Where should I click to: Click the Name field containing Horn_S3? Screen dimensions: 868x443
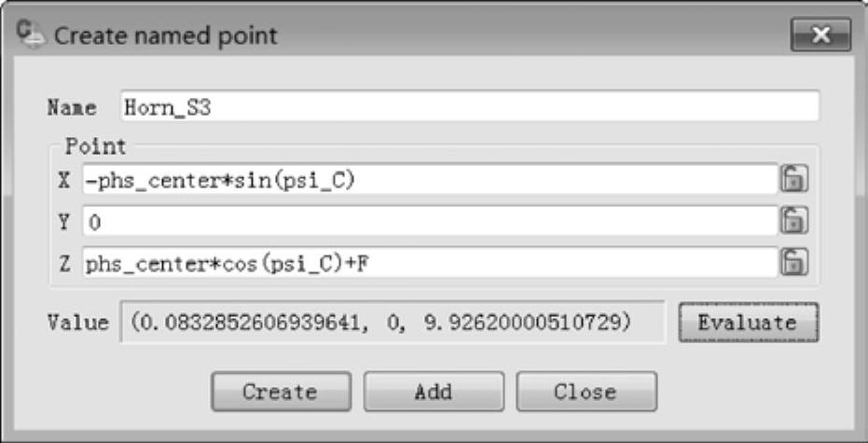[x=470, y=106]
